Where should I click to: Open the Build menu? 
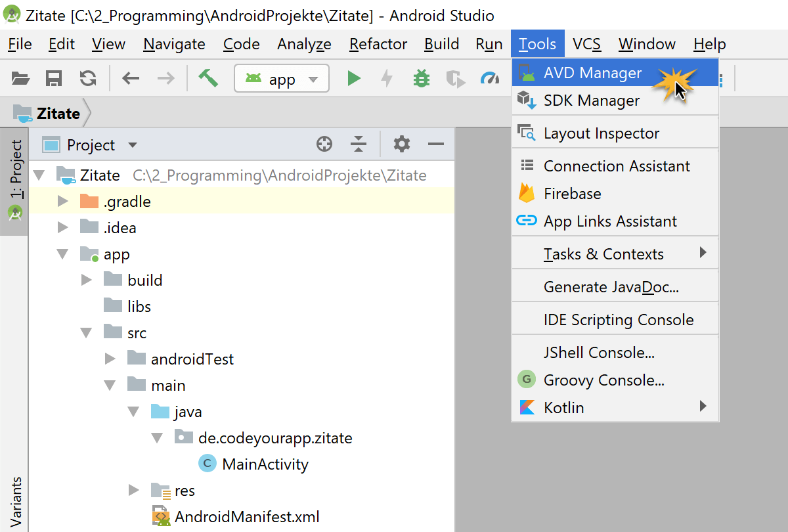tap(441, 44)
